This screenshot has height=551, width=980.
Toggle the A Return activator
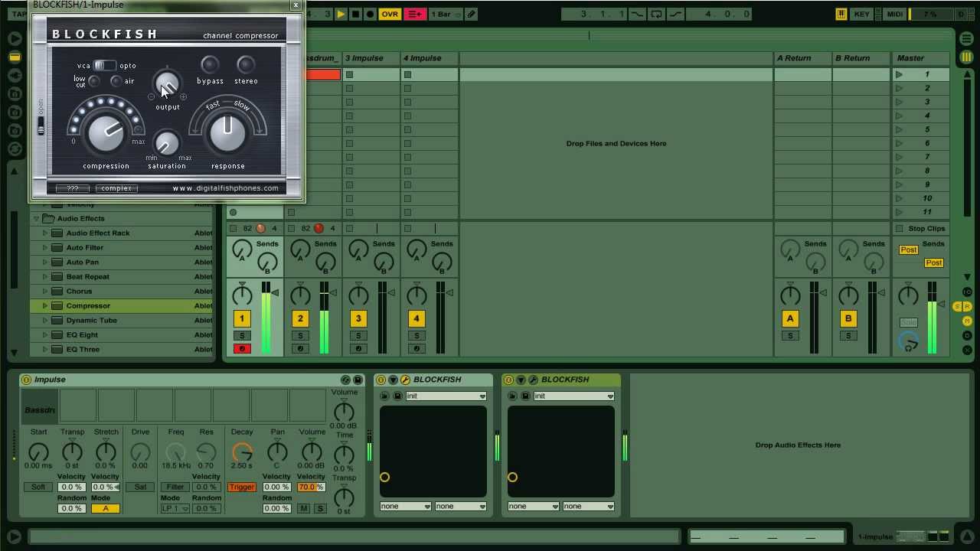click(x=790, y=318)
